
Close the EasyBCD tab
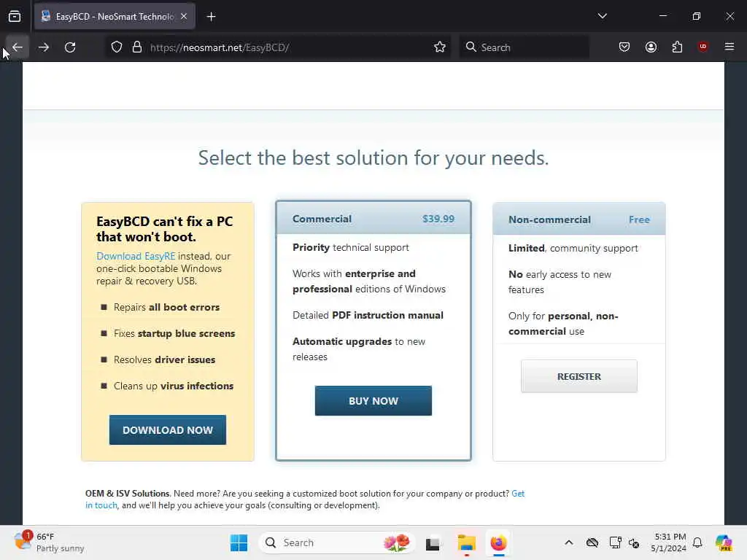[184, 17]
